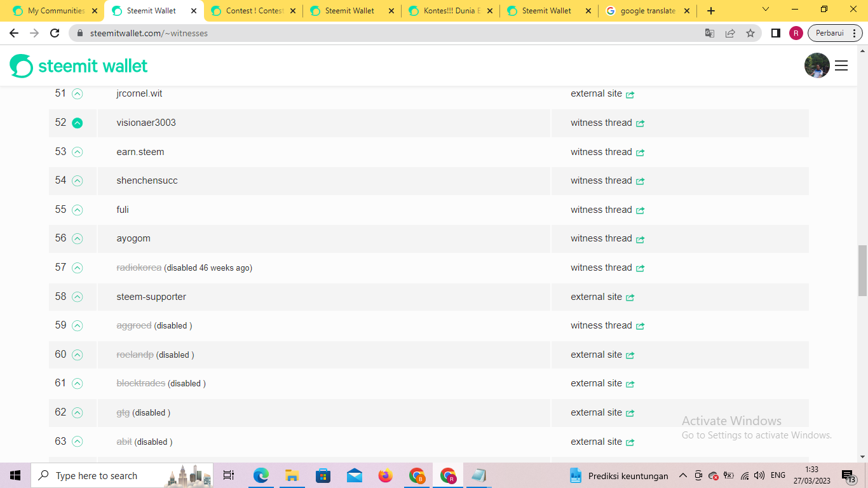Open radiokorea witness thread link
The height and width of the screenshot is (488, 868).
click(607, 268)
